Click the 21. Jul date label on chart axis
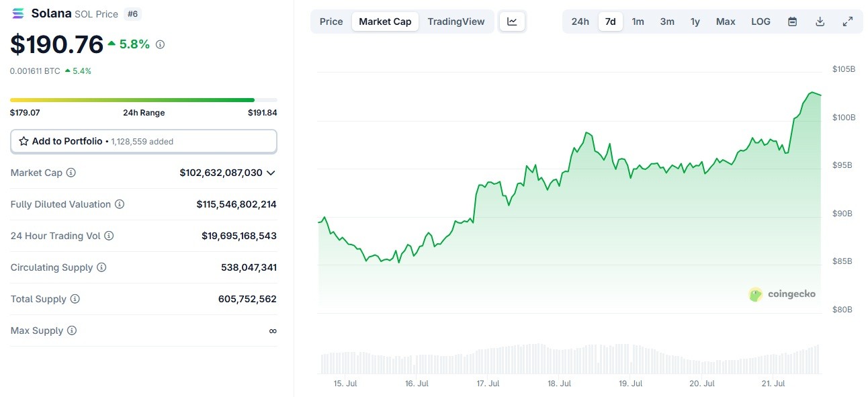The image size is (868, 397). 773,384
